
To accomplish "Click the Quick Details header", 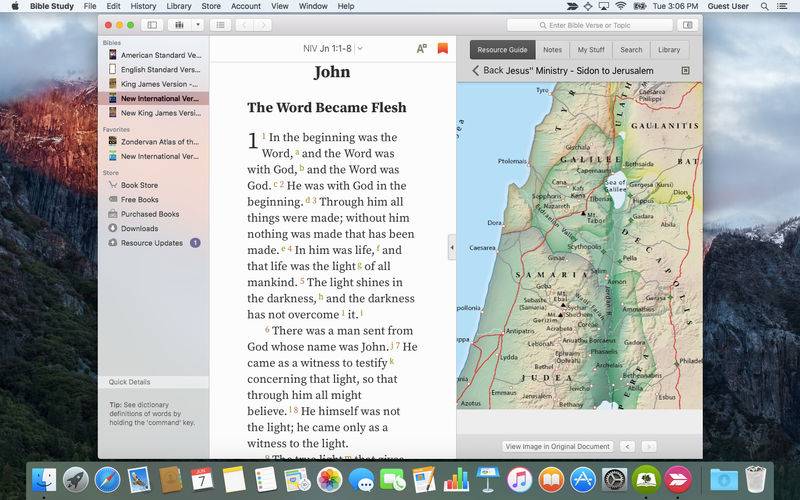I will [153, 382].
